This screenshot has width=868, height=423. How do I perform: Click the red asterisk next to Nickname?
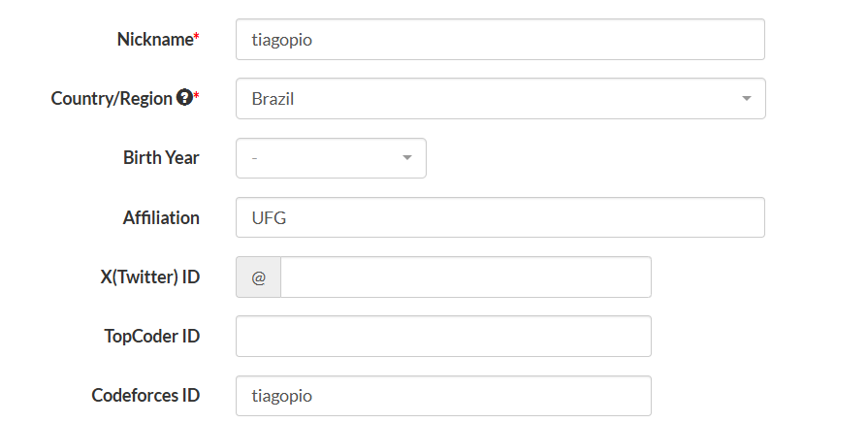click(197, 37)
